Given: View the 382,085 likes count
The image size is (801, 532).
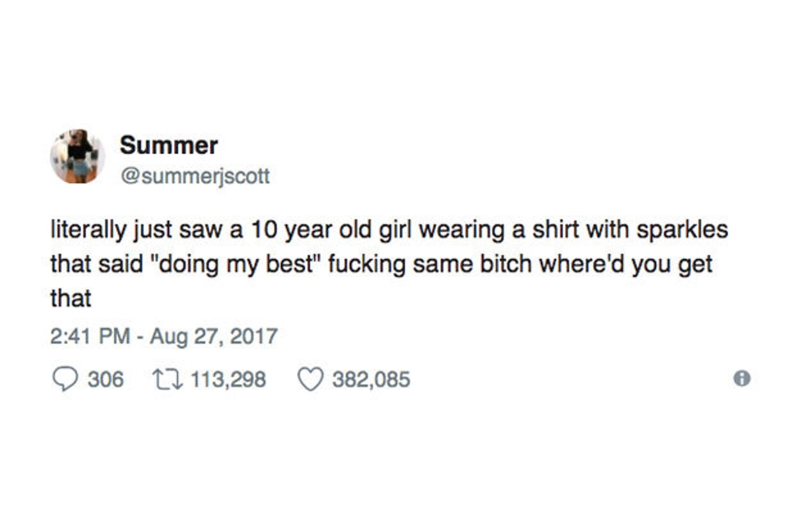Looking at the screenshot, I should [x=371, y=379].
